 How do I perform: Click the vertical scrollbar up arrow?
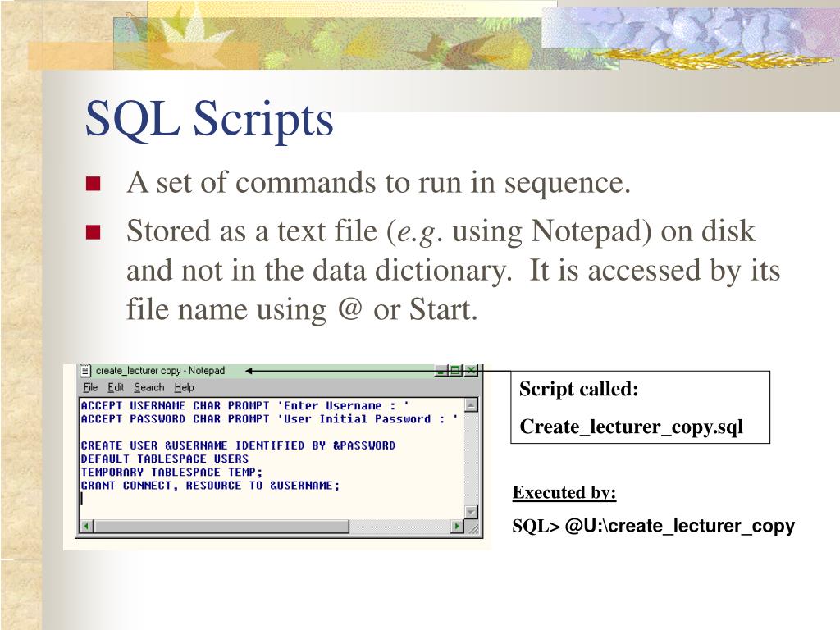tap(471, 405)
